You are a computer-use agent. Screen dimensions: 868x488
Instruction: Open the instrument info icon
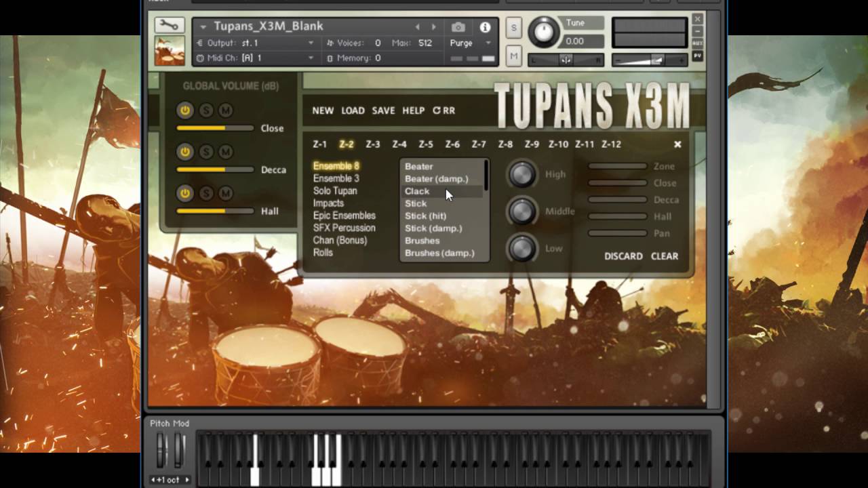click(x=485, y=27)
